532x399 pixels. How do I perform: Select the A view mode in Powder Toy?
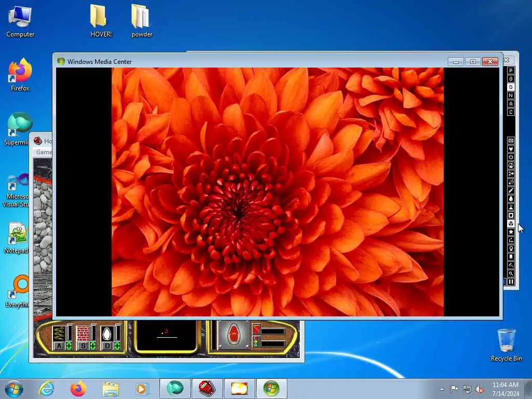point(511,104)
